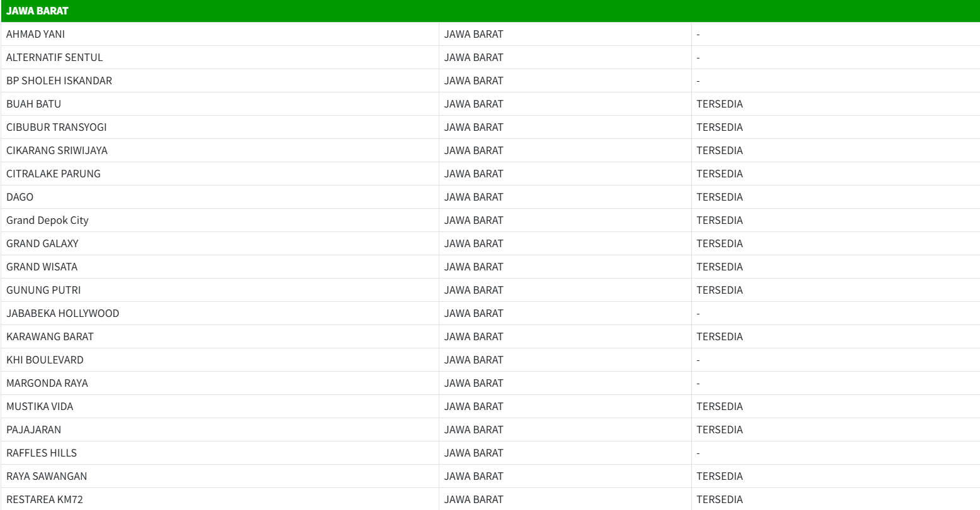Click MARGONDA RAYA store name

click(x=47, y=383)
